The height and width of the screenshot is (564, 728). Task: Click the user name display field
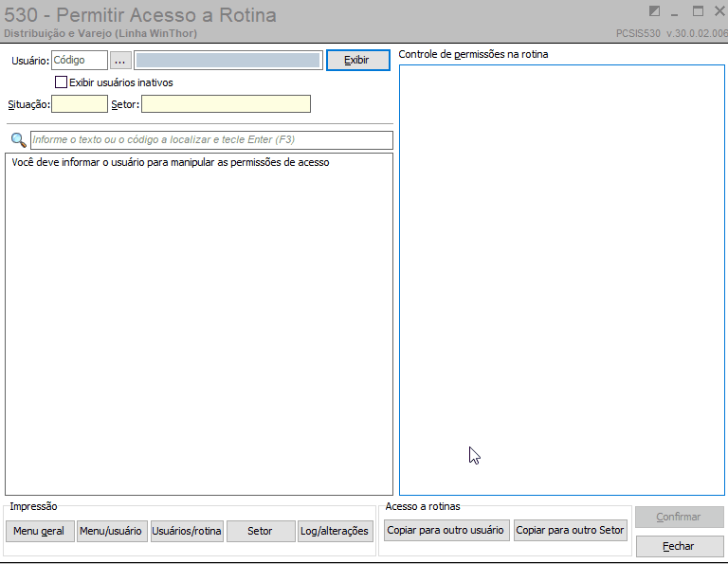click(x=228, y=61)
